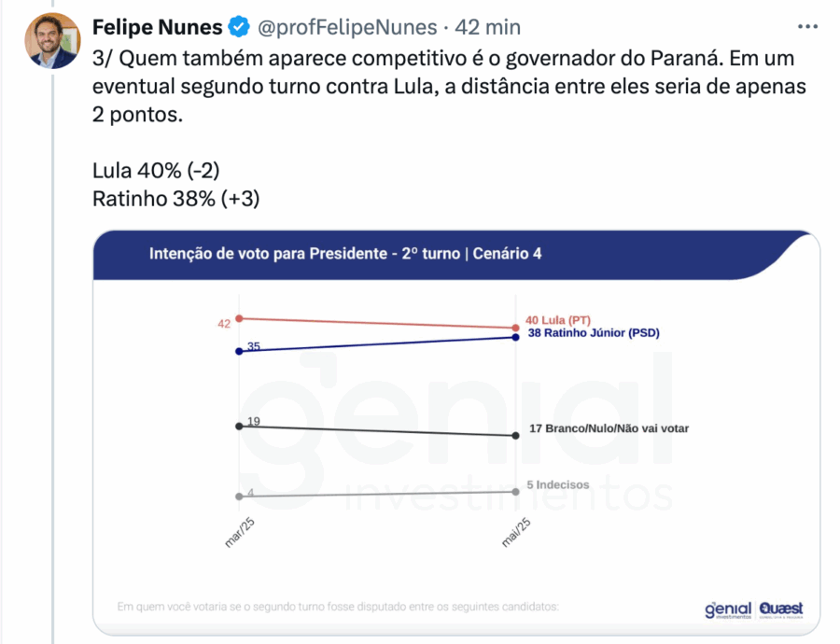This screenshot has width=840, height=644.
Task: Click the blue verified badge
Action: 239,28
